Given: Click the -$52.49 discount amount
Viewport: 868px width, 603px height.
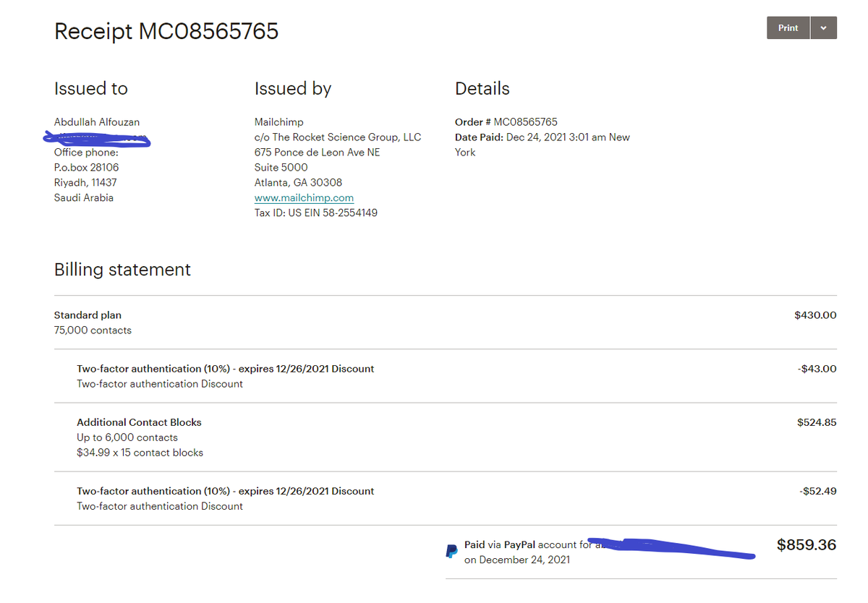Looking at the screenshot, I should [x=818, y=490].
